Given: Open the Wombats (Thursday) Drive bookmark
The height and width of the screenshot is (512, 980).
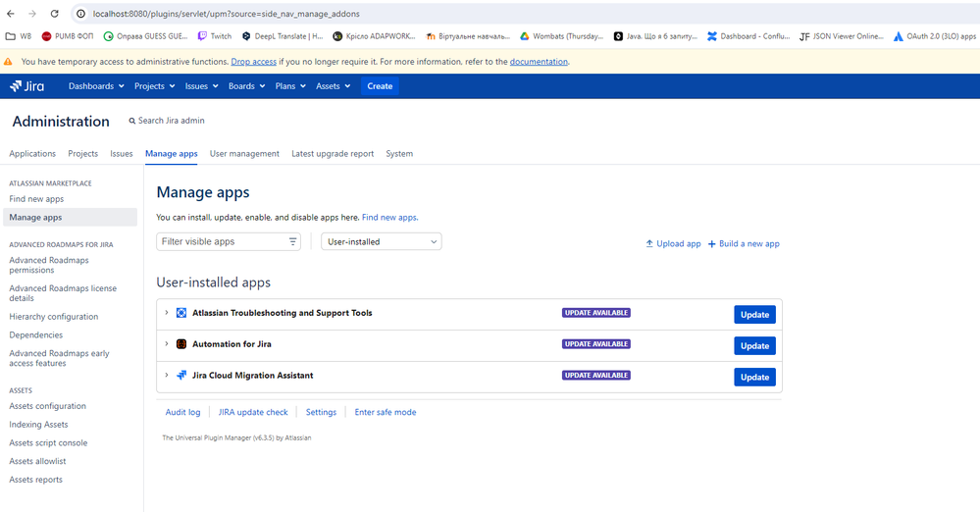Looking at the screenshot, I should (x=561, y=36).
